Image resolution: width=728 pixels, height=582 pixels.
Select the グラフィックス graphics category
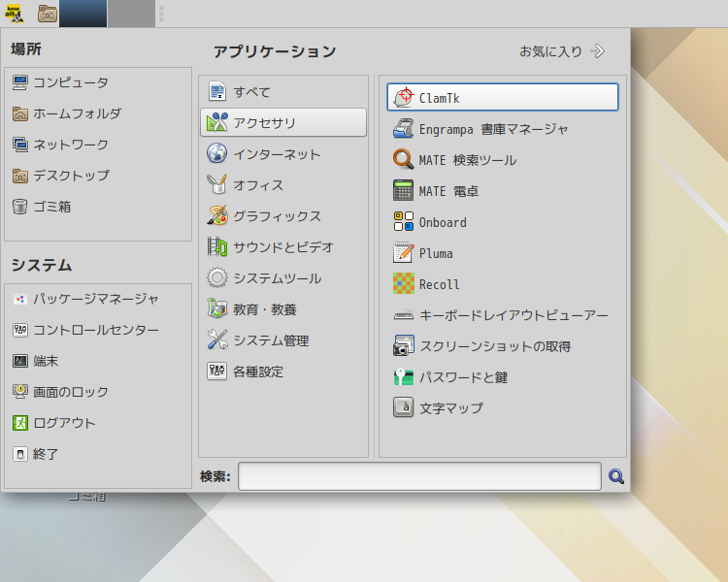coord(283,215)
